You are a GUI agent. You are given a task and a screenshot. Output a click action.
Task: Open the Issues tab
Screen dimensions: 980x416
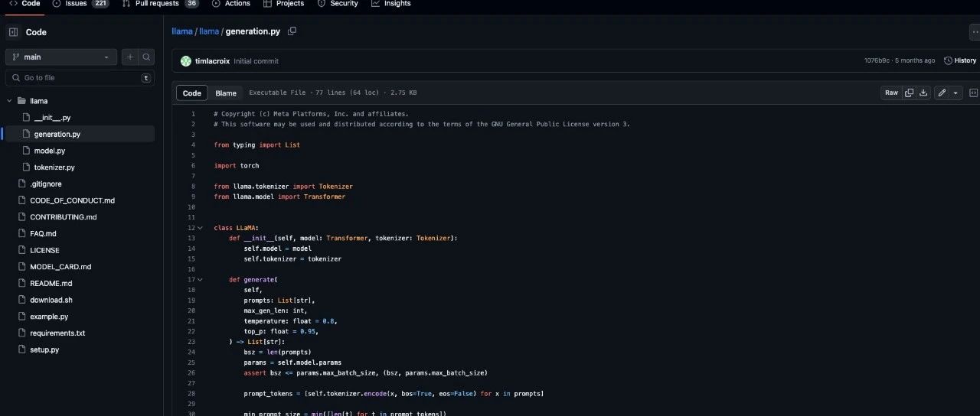pyautogui.click(x=81, y=4)
